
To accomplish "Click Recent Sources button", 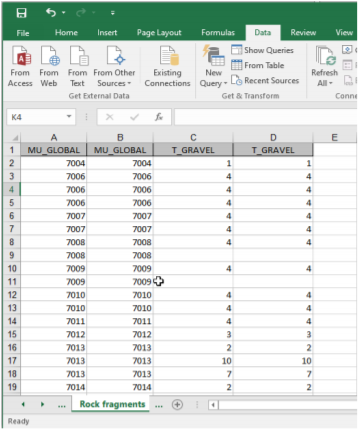I will click(x=265, y=80).
